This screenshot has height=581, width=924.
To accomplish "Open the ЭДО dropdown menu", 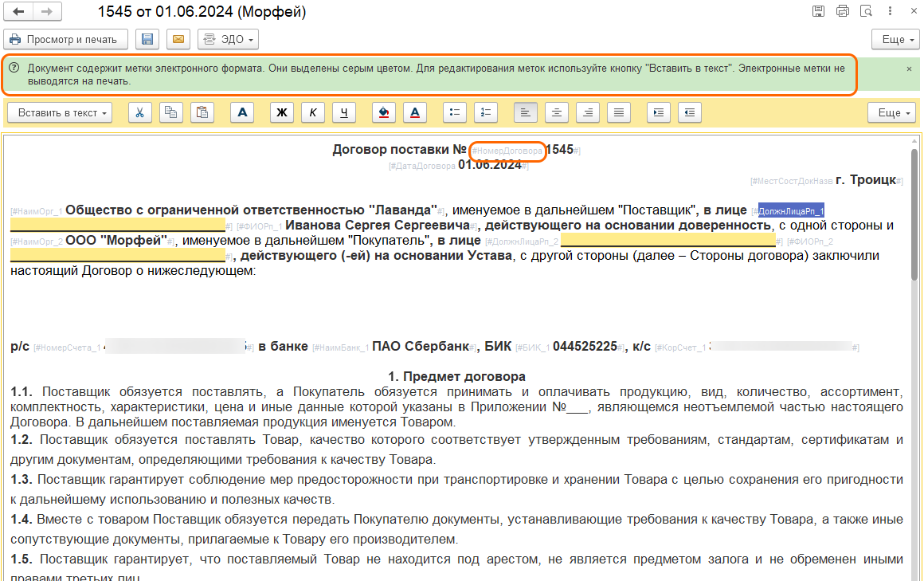I will (x=228, y=39).
